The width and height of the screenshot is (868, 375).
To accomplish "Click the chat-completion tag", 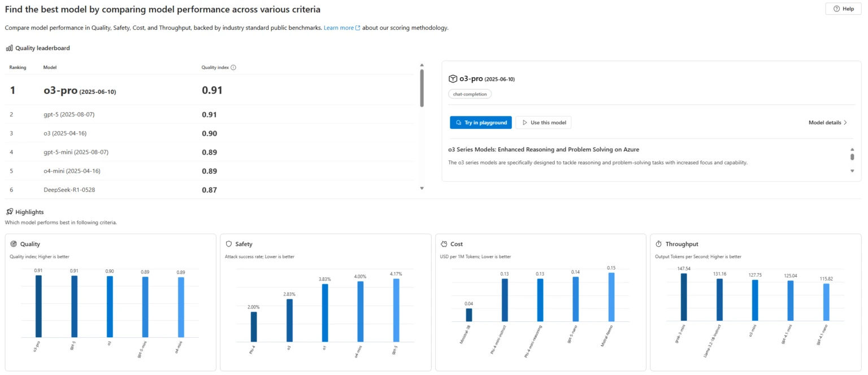I will tap(470, 94).
